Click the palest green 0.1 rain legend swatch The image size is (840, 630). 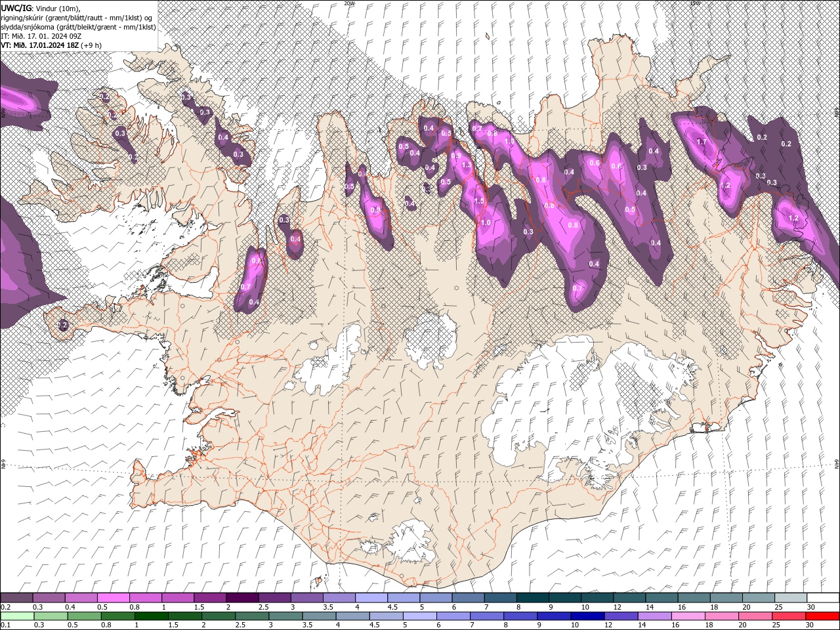(18, 616)
